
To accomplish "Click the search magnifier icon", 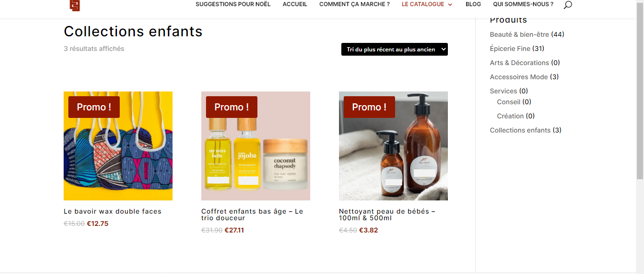I will click(x=568, y=5).
